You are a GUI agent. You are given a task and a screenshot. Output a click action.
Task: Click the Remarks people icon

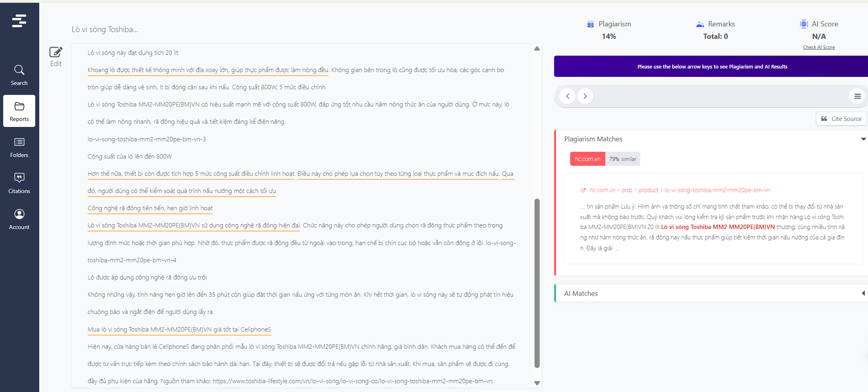click(x=700, y=24)
